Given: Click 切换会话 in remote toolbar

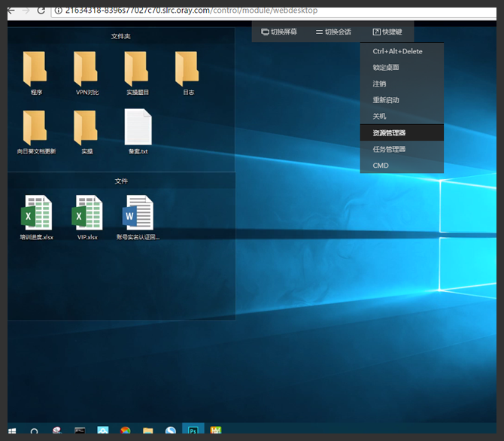Looking at the screenshot, I should [333, 32].
